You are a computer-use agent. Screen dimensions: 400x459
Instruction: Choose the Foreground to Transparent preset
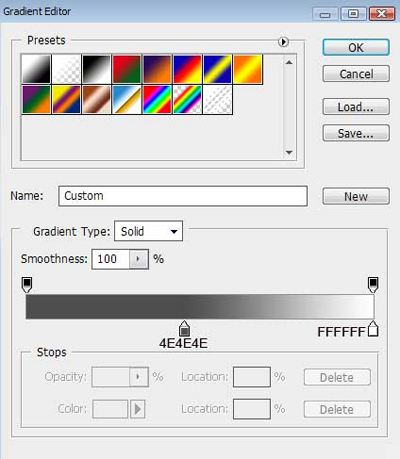click(66, 69)
